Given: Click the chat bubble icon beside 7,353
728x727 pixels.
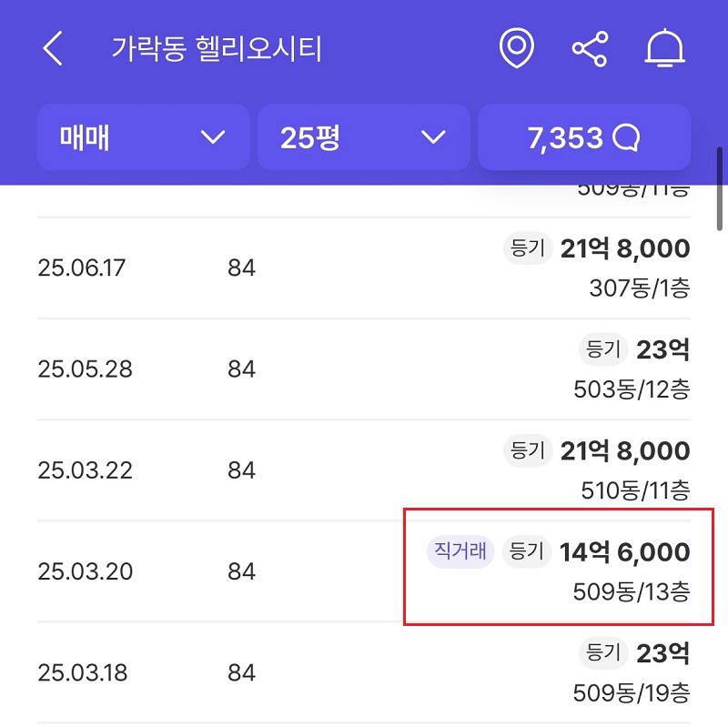Looking at the screenshot, I should [x=626, y=138].
